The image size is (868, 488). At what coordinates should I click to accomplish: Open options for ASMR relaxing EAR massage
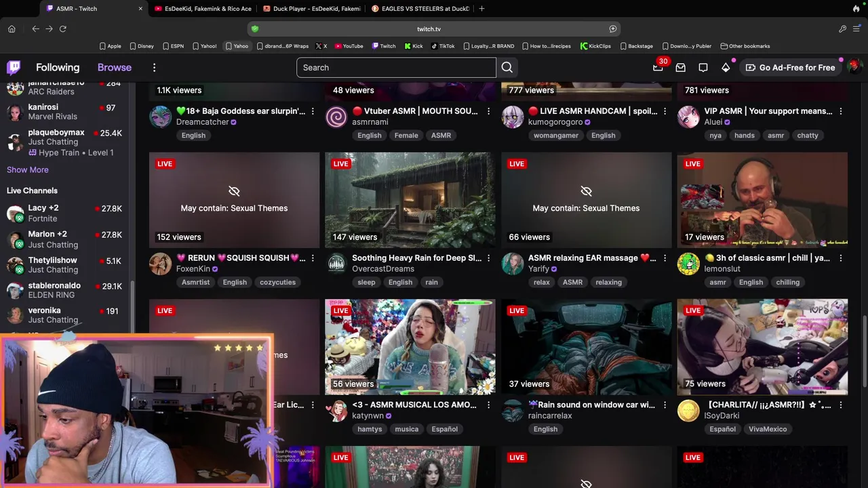pos(665,258)
